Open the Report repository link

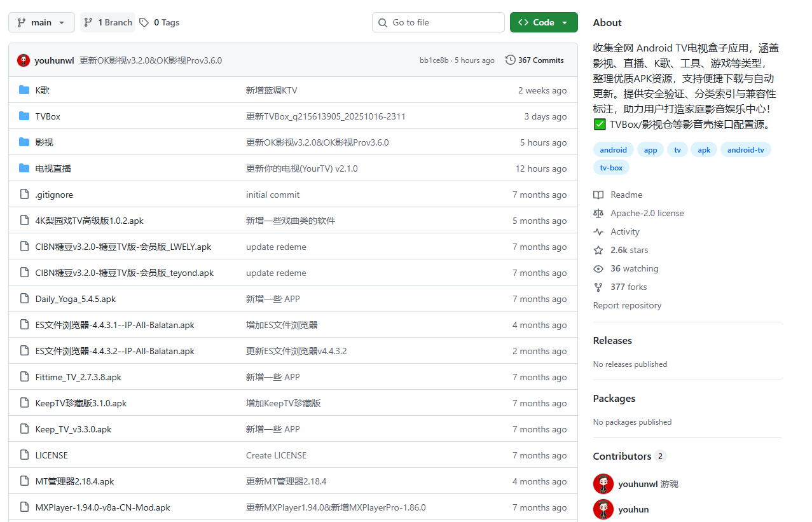(627, 305)
